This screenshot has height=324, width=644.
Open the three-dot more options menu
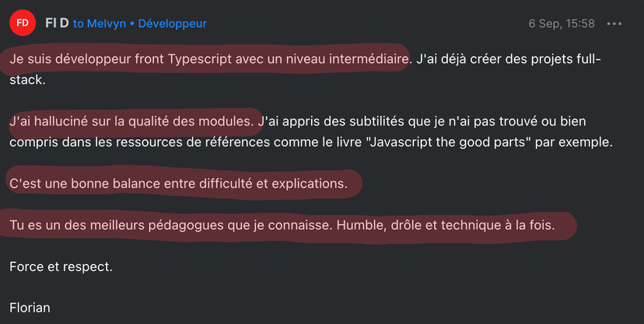614,23
